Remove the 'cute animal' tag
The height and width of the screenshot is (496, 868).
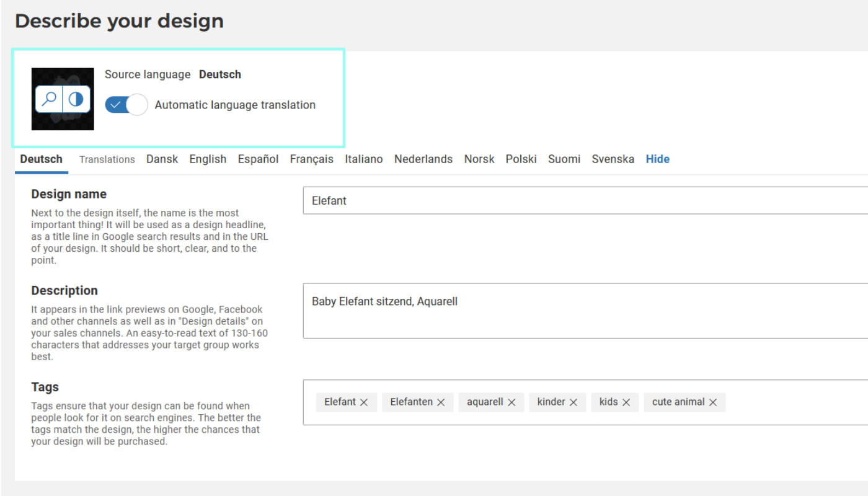713,402
